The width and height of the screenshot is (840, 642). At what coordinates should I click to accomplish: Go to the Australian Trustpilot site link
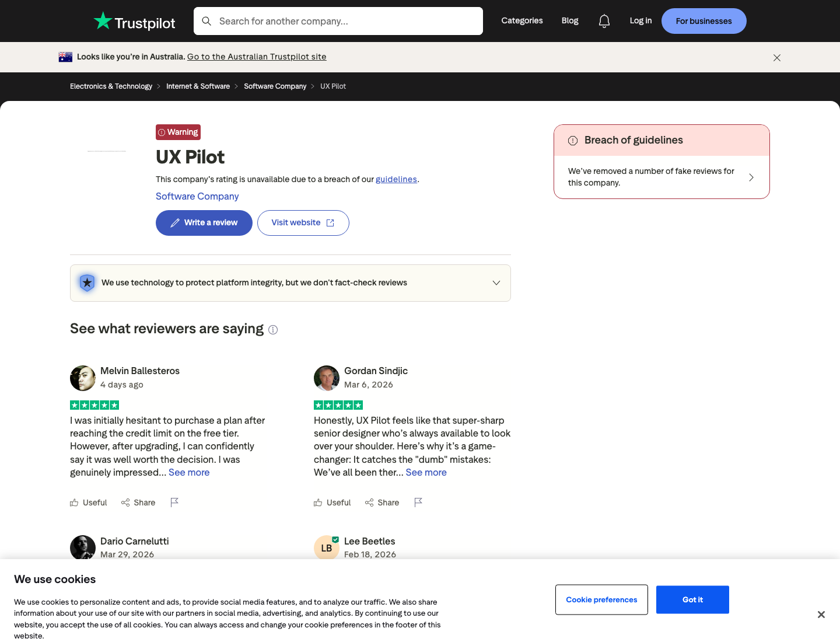click(x=257, y=57)
